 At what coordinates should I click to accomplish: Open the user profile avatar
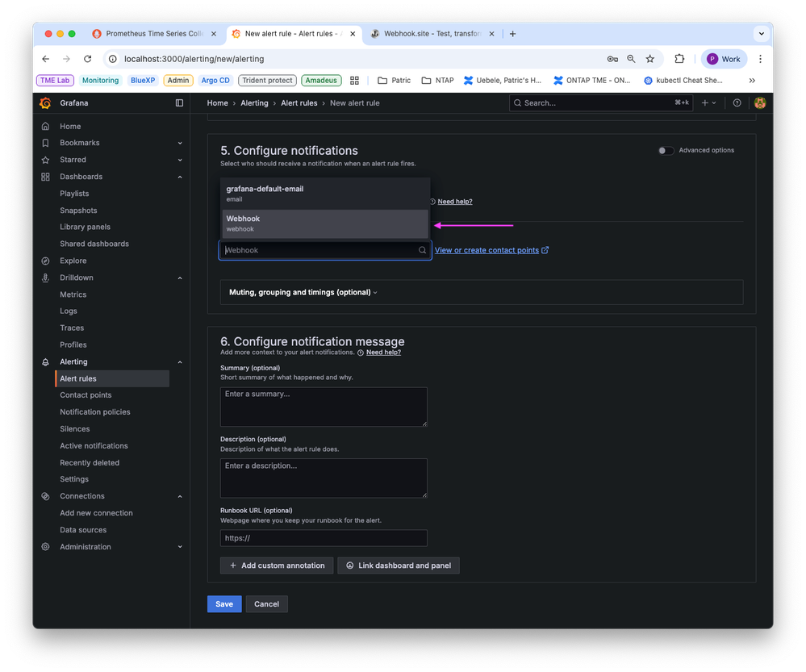coord(759,102)
